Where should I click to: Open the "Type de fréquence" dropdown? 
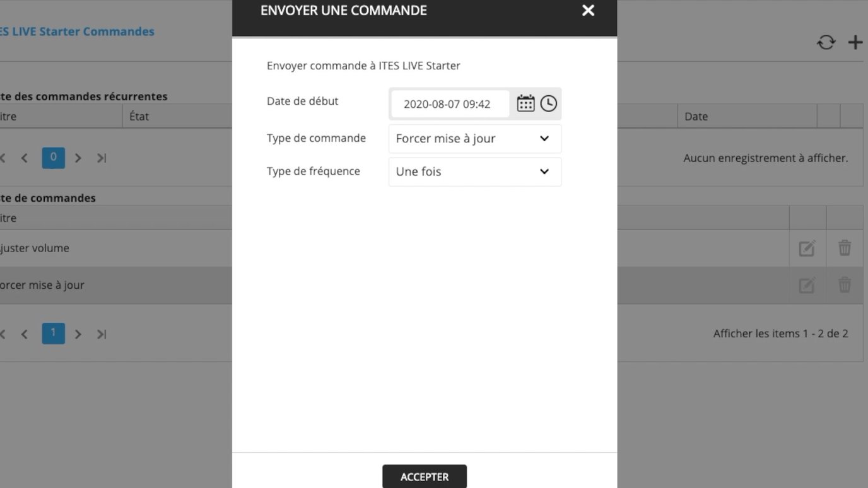[474, 171]
